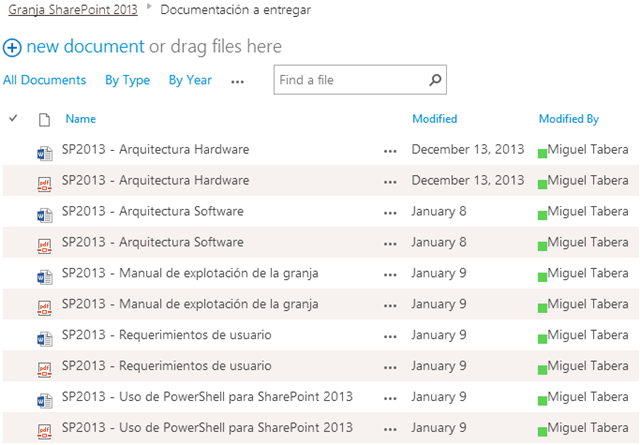Click Word icon of Arquitectura Hardware document

point(44,154)
